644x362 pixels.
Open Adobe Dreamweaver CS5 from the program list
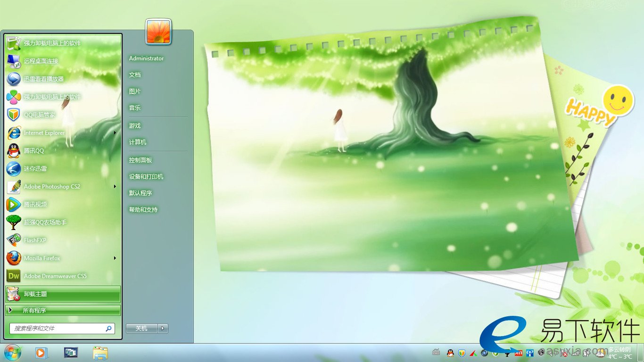[x=55, y=276]
